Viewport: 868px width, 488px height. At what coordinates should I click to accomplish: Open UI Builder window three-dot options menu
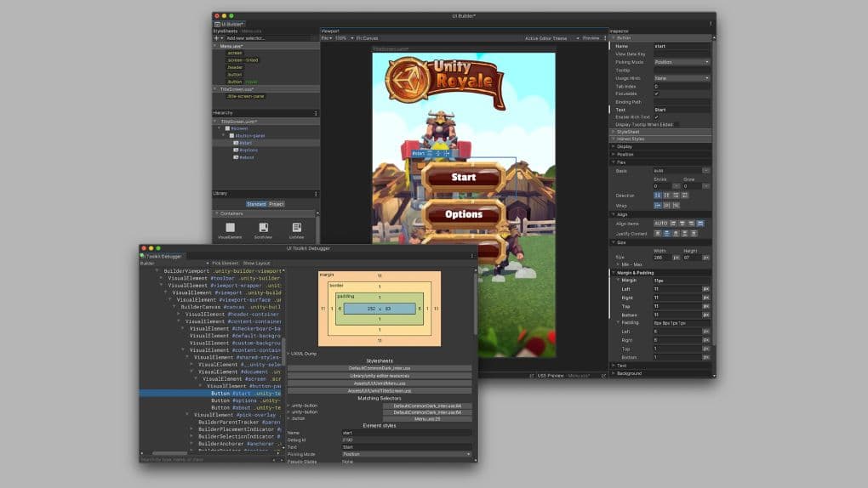(x=711, y=24)
